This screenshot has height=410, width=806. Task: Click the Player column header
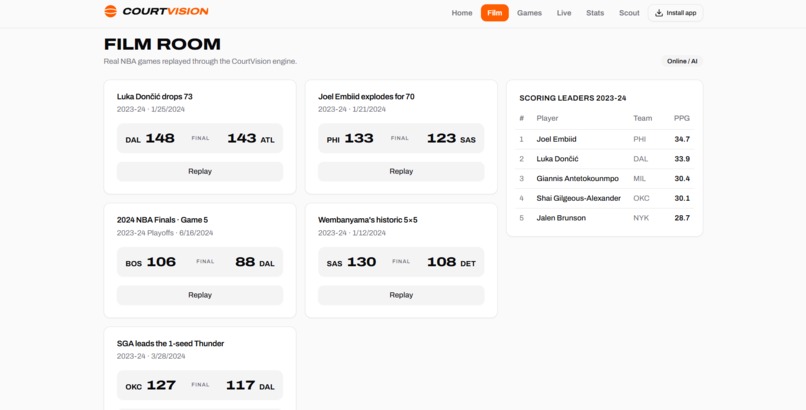[x=547, y=118]
